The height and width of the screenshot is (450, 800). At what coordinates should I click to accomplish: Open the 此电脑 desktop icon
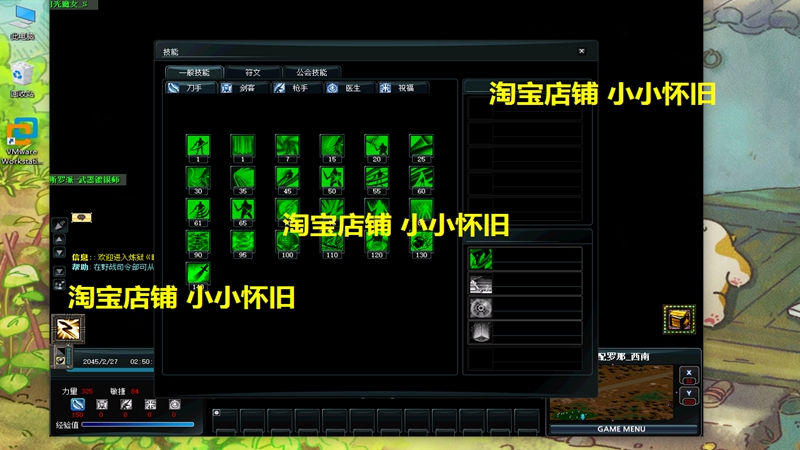point(22,23)
